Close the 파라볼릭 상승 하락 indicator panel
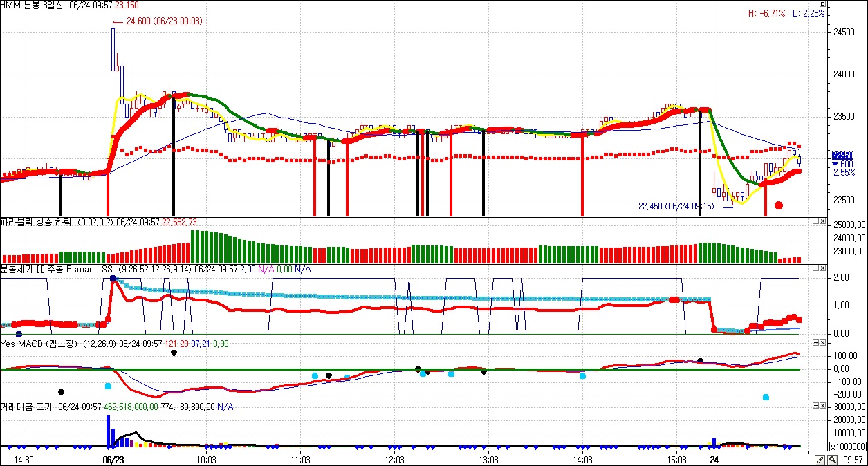 pos(822,222)
